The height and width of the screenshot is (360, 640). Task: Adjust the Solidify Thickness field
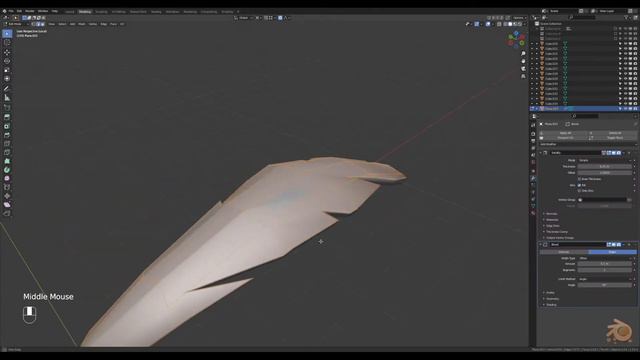(604, 167)
